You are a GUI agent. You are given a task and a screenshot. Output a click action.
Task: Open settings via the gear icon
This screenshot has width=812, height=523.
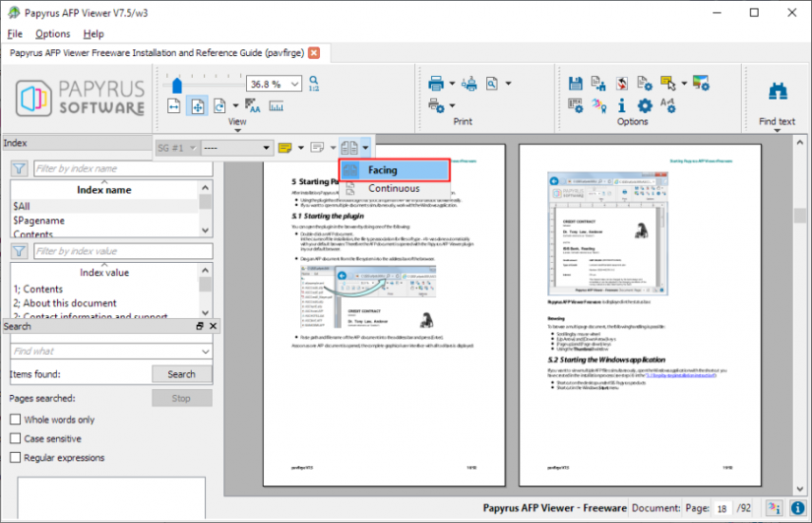[x=645, y=105]
